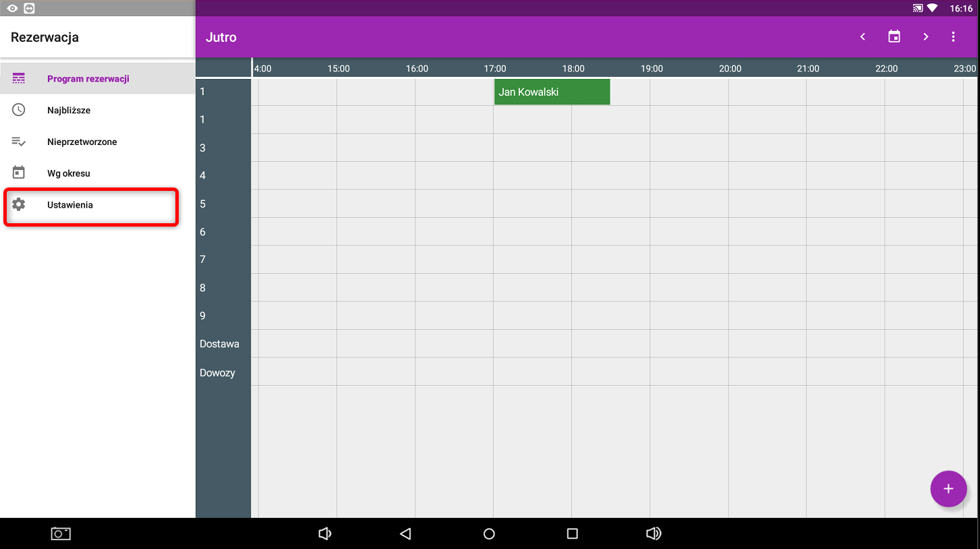Open the calendar date picker icon
The height and width of the screenshot is (549, 980).
894,37
